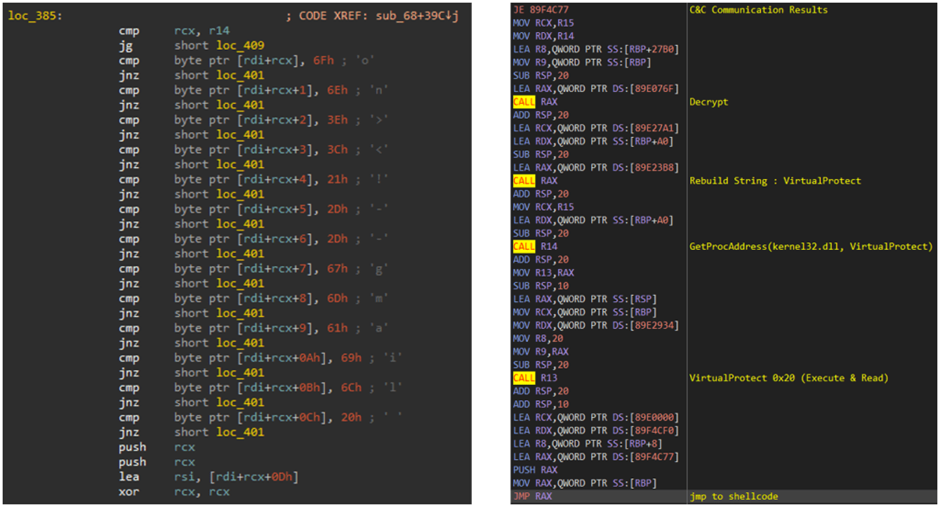Viewport: 940px width, 507px height.
Task: Select the 'cmp rcx, r14' instruction
Action: tap(174, 31)
